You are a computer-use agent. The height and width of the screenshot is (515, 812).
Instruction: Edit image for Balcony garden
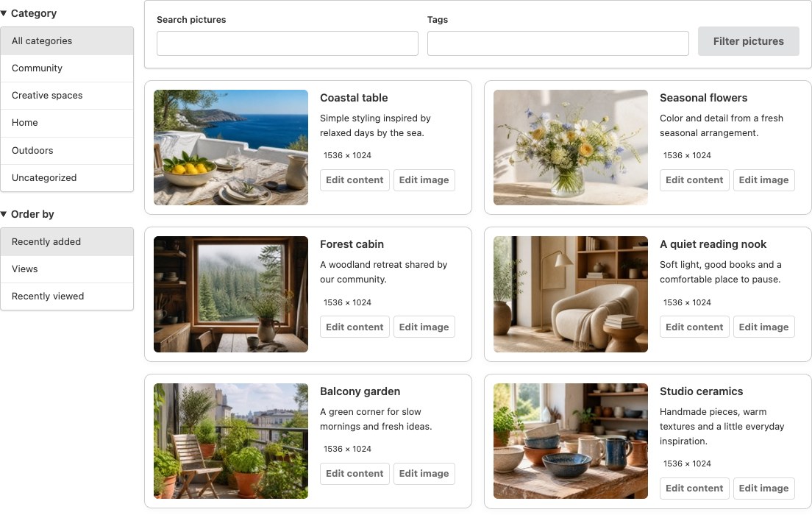click(424, 474)
